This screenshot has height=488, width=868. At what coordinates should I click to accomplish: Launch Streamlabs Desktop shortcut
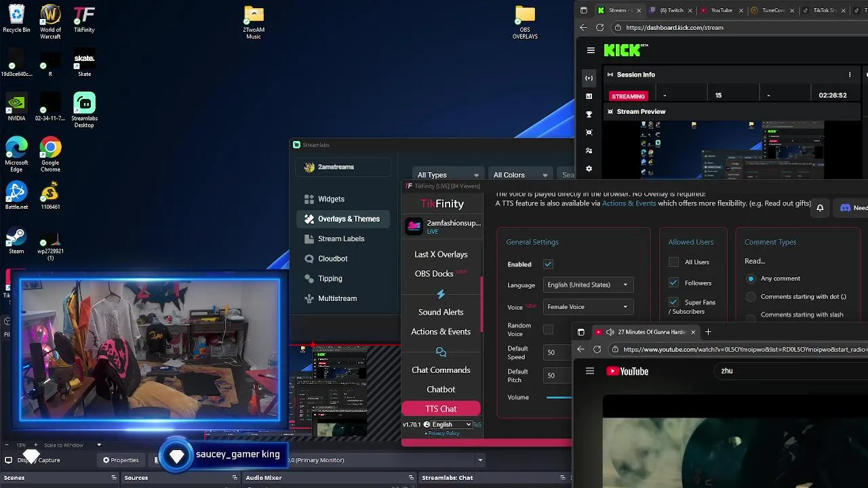pos(84,110)
